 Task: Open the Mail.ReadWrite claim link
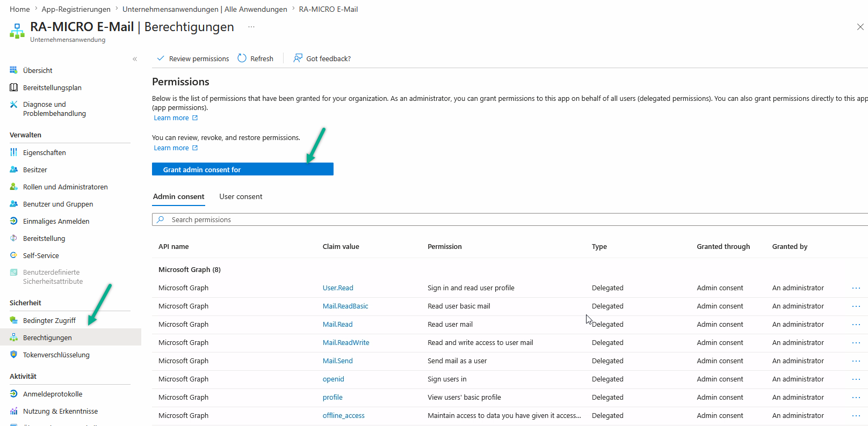tap(346, 343)
